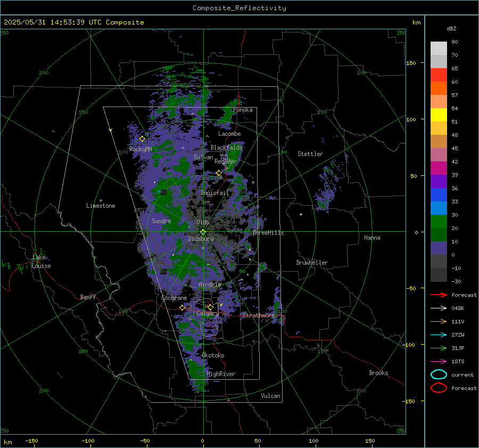Click the ThreeHills label on the map
The height and width of the screenshot is (448, 479).
268,233
